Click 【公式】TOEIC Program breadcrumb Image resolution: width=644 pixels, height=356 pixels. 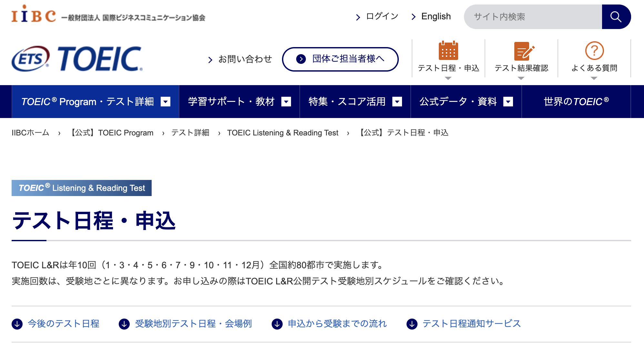click(111, 133)
